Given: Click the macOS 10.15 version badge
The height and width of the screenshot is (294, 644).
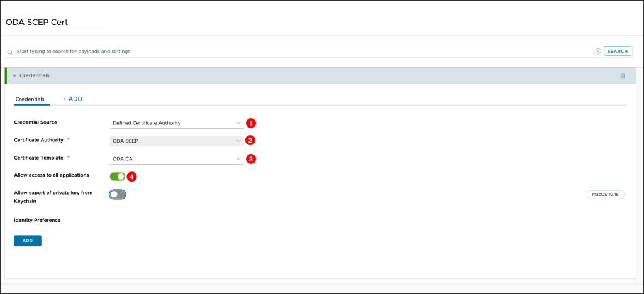Looking at the screenshot, I should click(x=605, y=195).
